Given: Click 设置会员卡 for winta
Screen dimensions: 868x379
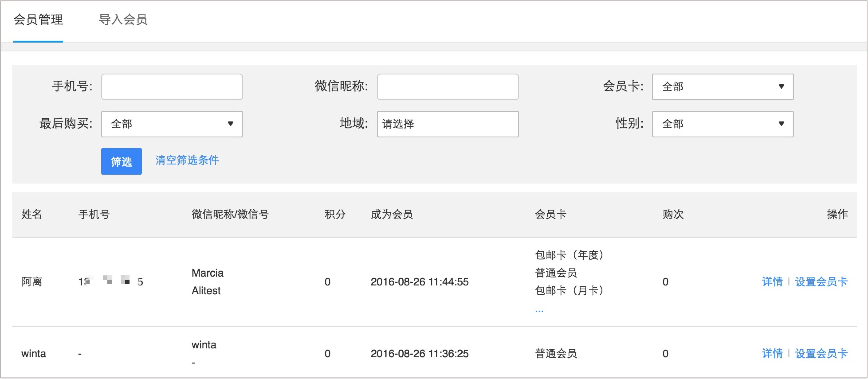Looking at the screenshot, I should pos(822,354).
